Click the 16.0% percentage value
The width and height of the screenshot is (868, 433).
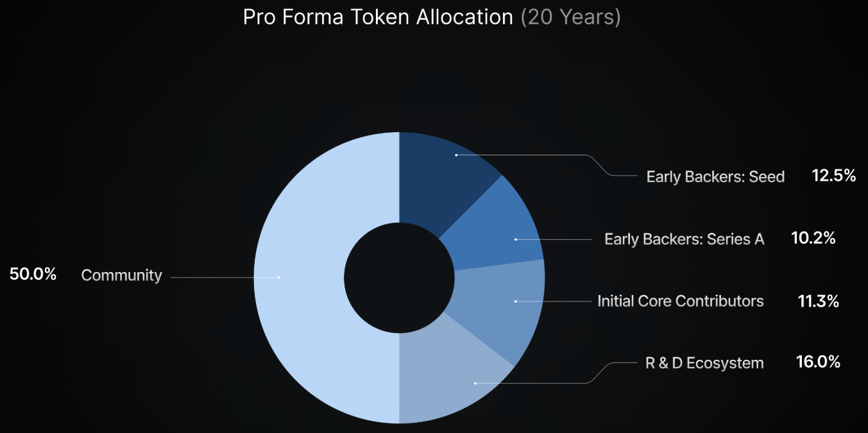(818, 362)
